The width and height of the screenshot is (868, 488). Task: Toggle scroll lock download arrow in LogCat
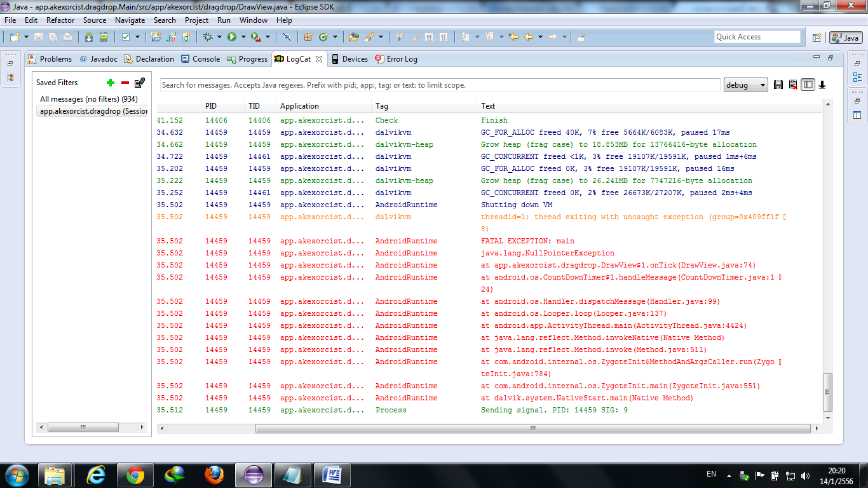pyautogui.click(x=822, y=85)
